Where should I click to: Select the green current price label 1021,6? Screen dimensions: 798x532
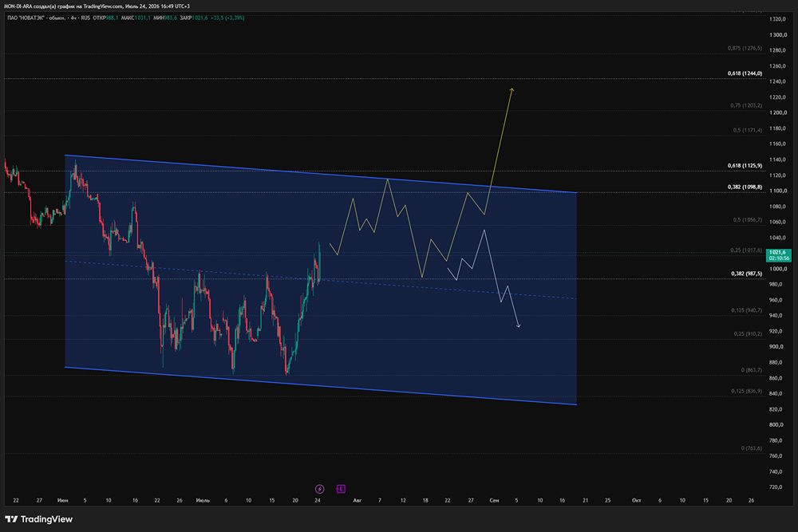(779, 254)
